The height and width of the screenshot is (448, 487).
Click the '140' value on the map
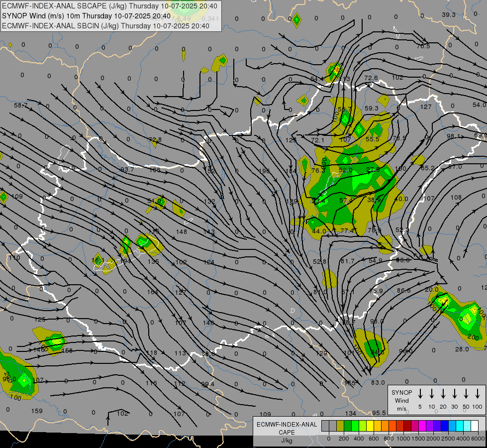point(208,323)
